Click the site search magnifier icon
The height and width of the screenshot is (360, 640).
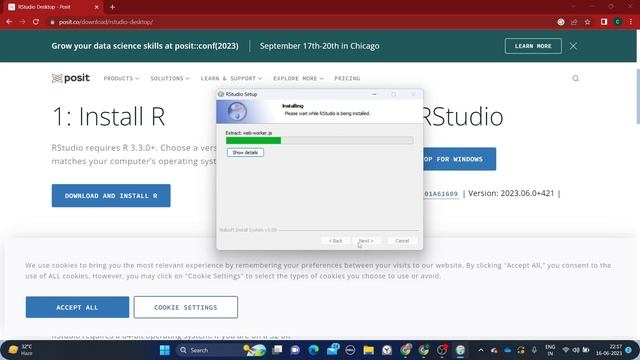pyautogui.click(x=576, y=78)
